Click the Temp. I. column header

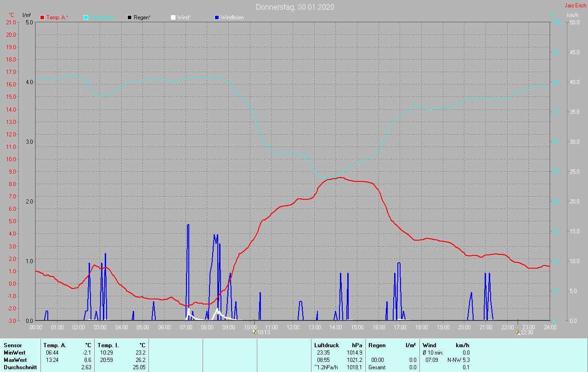point(108,345)
